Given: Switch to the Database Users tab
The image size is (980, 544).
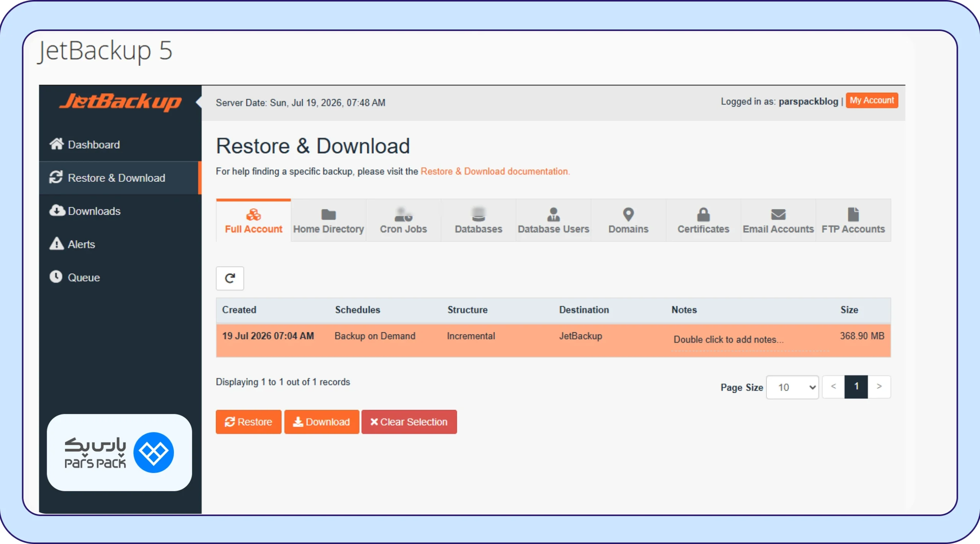Looking at the screenshot, I should [x=554, y=220].
